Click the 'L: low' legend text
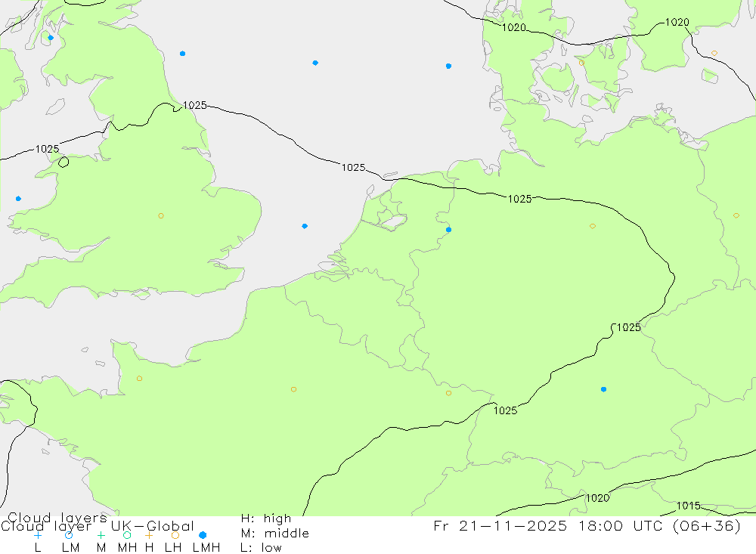This screenshot has width=756, height=554. coord(261,548)
